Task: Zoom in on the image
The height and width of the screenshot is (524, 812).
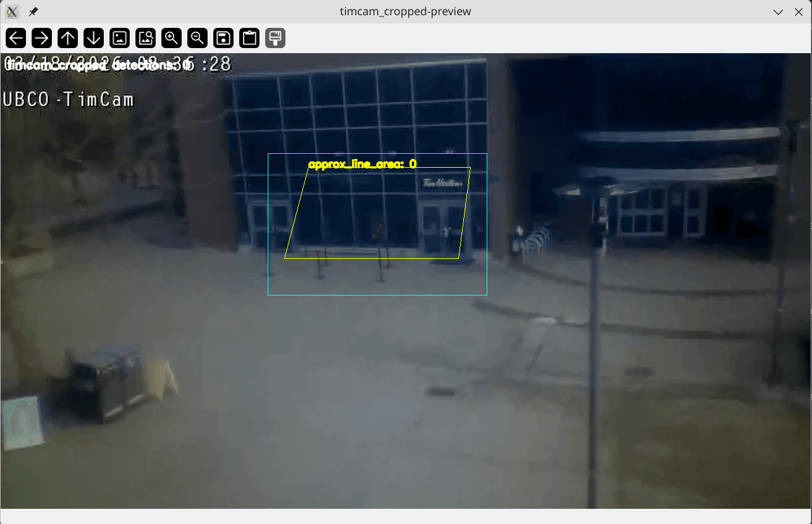Action: [x=171, y=38]
